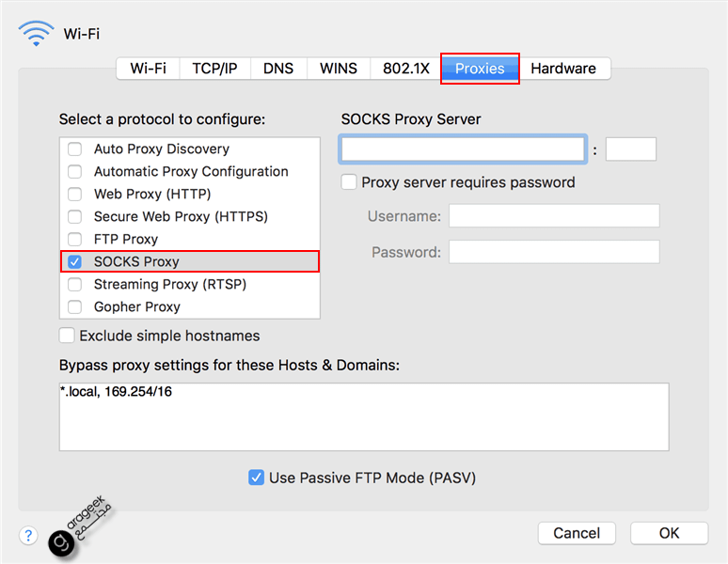Screen dimensions: 728x564
Task: Enable the FTP Proxy protocol
Action: pos(74,240)
